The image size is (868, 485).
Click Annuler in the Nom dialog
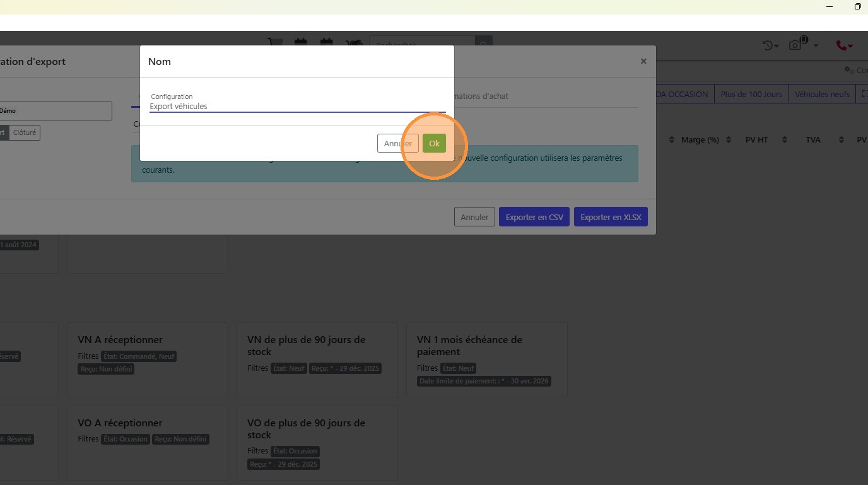tap(398, 143)
